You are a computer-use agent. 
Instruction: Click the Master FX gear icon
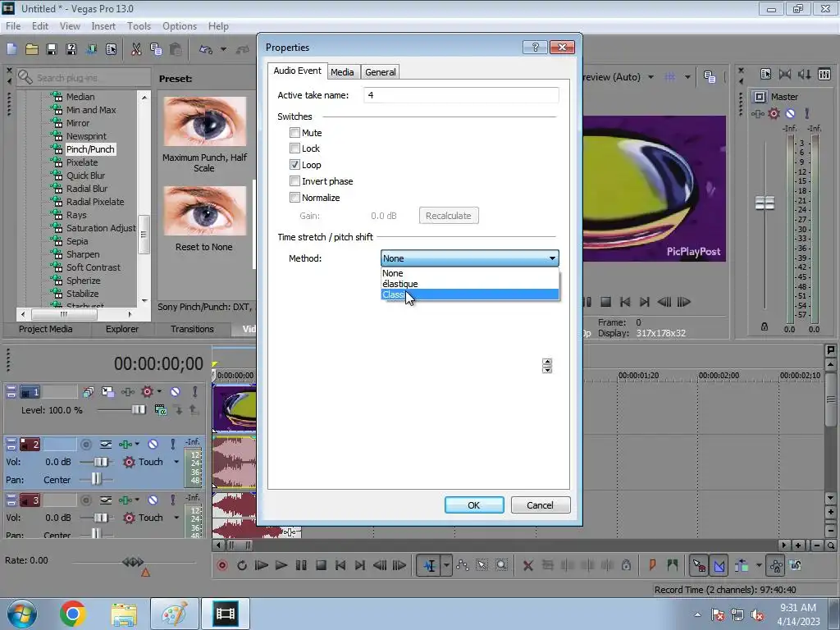[x=774, y=113]
